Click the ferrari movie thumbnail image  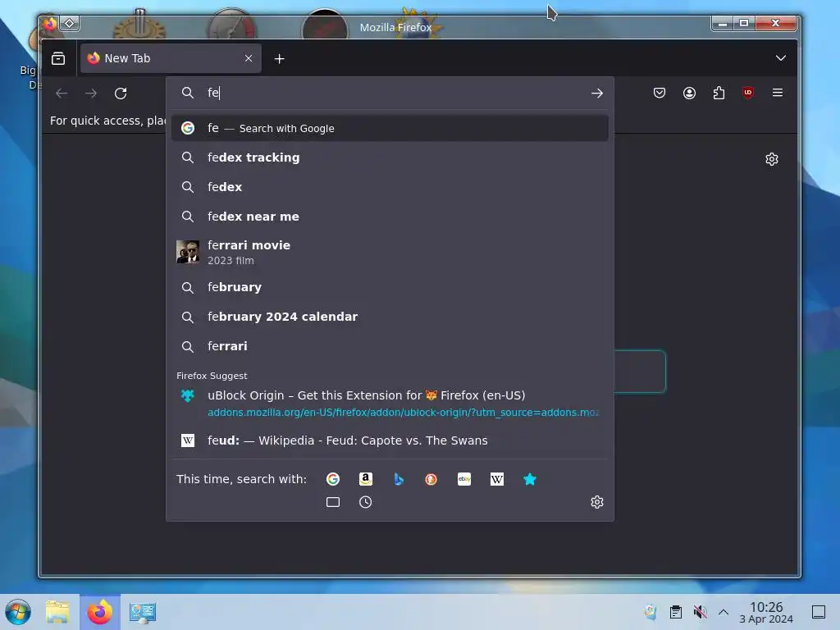click(x=188, y=252)
